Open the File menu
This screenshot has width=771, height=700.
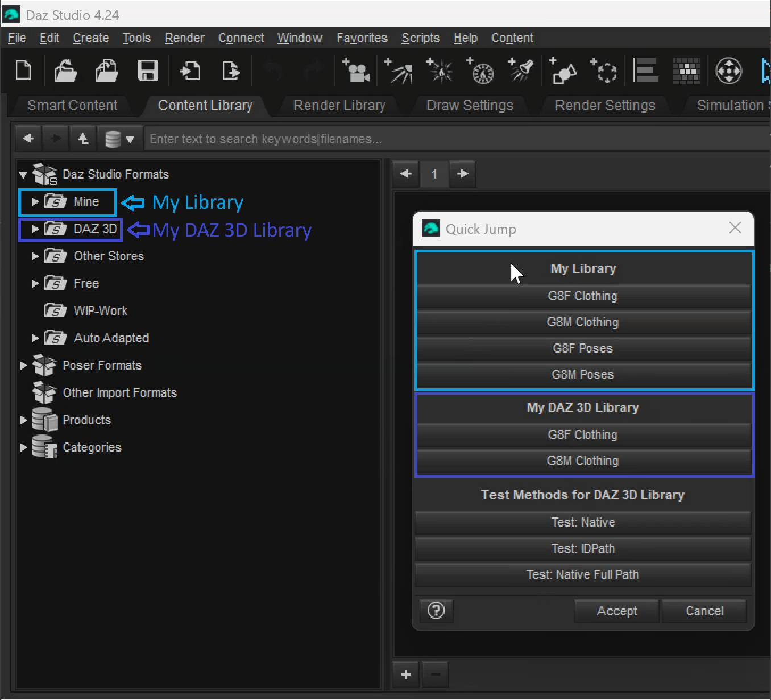tap(17, 38)
